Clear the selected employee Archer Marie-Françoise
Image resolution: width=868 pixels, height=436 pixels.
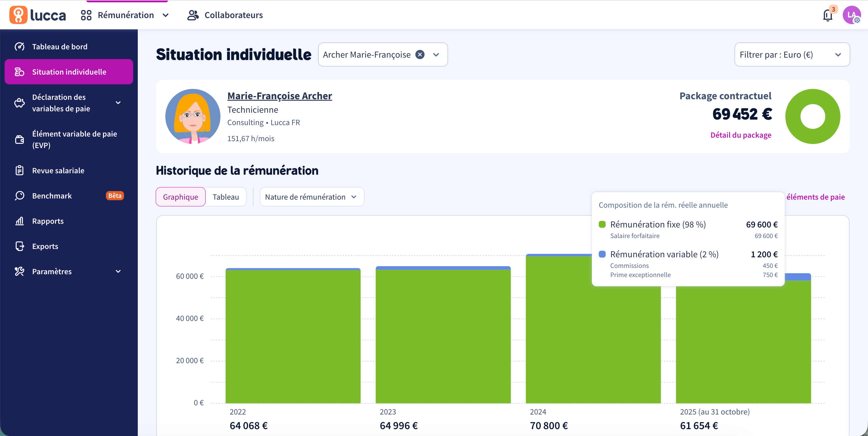pos(420,54)
